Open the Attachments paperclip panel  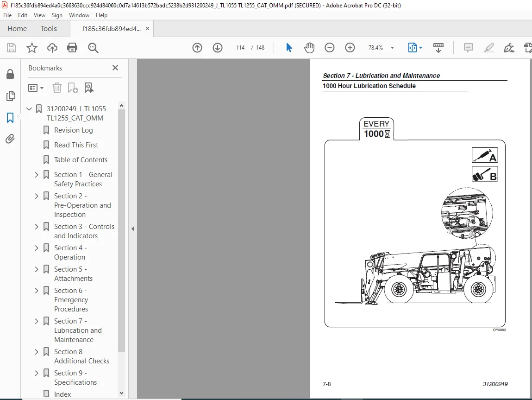tap(10, 139)
